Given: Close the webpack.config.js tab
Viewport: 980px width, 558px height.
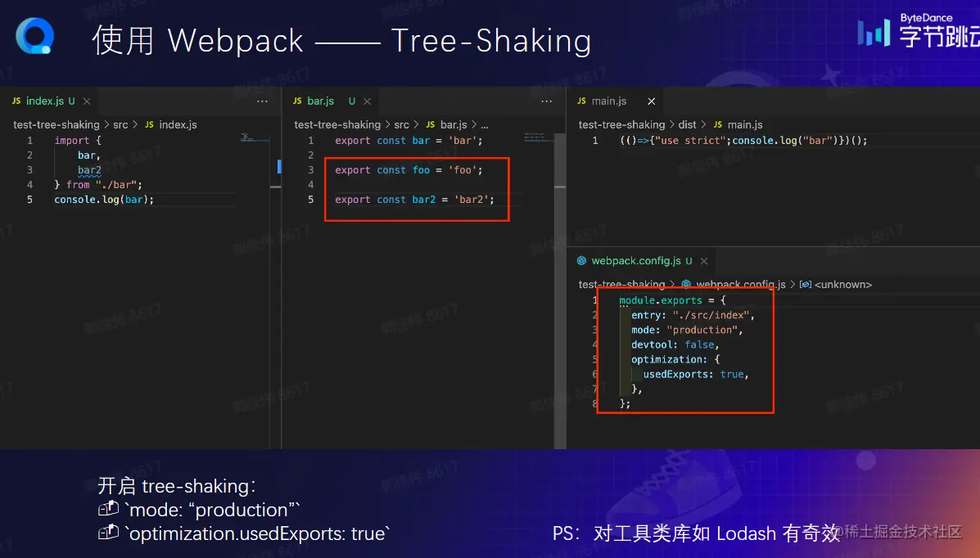Looking at the screenshot, I should pos(704,261).
